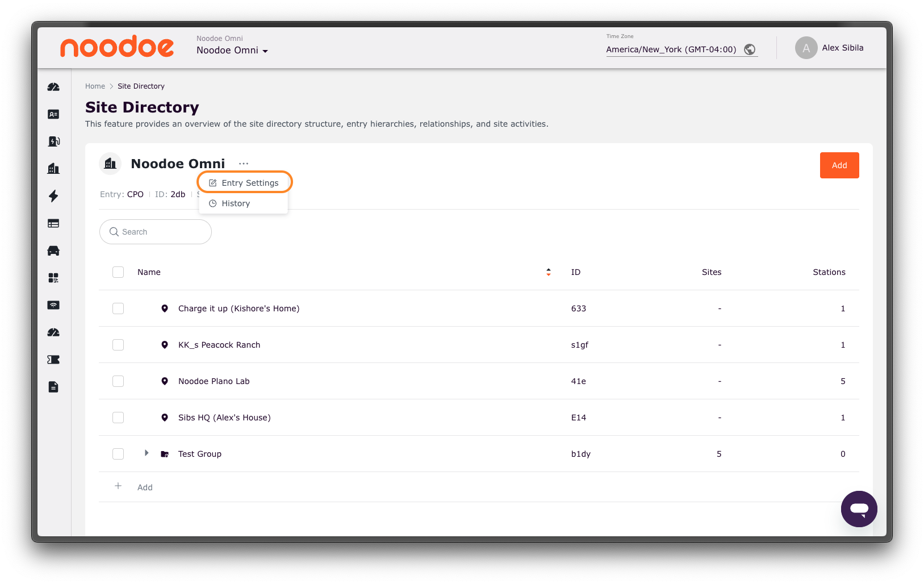924x584 pixels.
Task: Check the Charge it up (Kishore's Home) checkbox
Action: coord(118,308)
